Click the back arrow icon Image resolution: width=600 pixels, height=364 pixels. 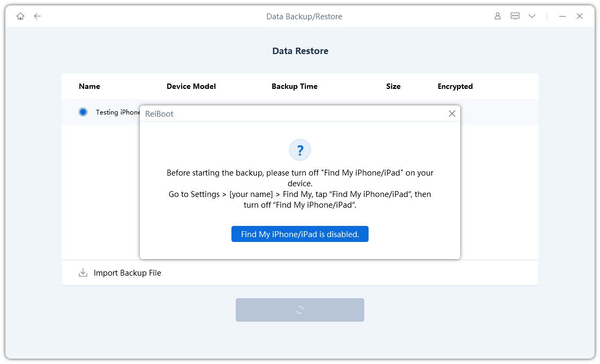coord(37,16)
